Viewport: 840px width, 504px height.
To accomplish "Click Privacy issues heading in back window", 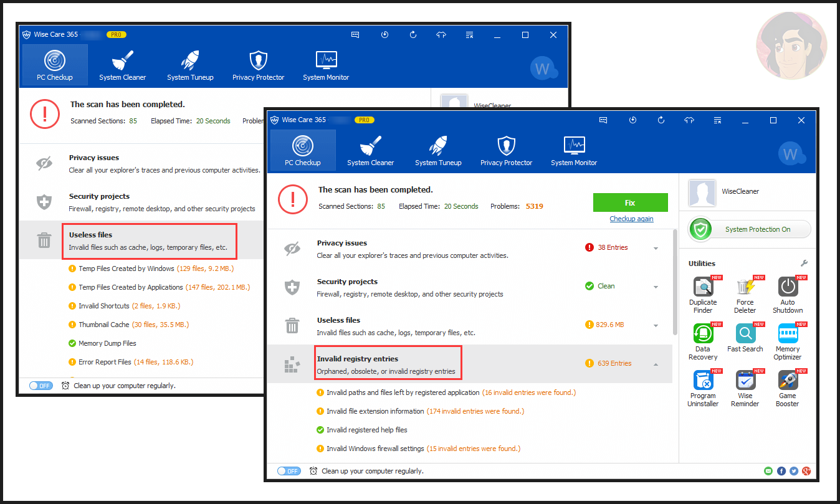I will click(x=94, y=158).
